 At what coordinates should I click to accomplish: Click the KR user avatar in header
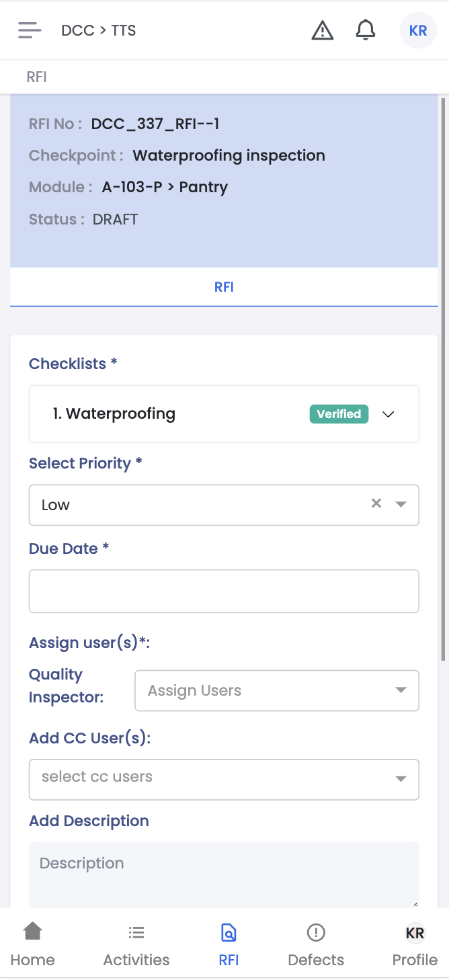click(x=418, y=31)
